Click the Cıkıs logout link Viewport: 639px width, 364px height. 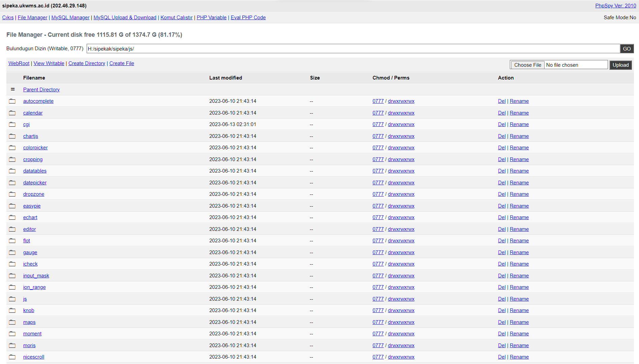(8, 18)
